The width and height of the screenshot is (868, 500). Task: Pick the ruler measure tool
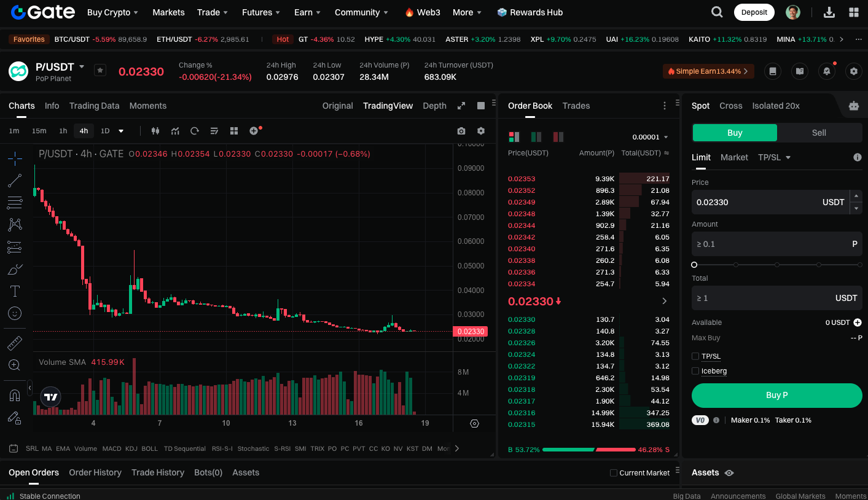click(15, 343)
